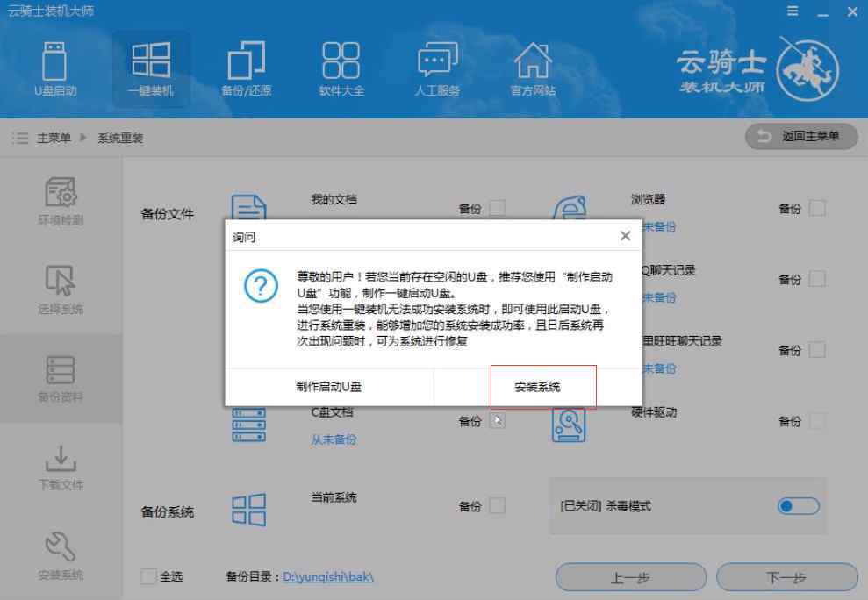Select the 环境检测 sidebar step
The height and width of the screenshot is (600, 868).
pyautogui.click(x=61, y=201)
